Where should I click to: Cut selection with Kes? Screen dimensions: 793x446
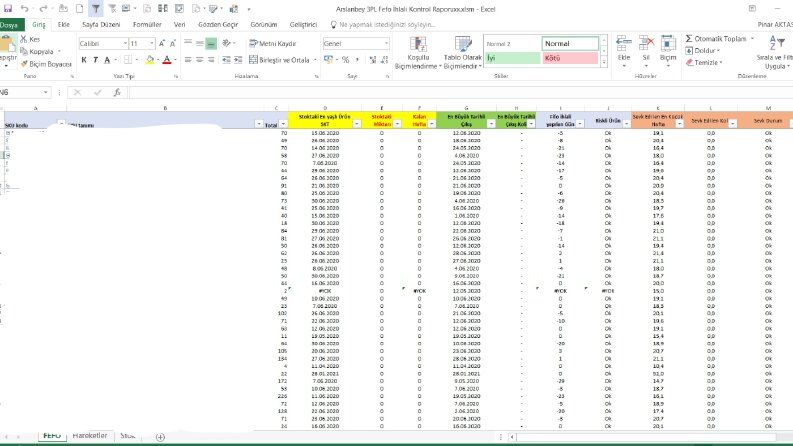tap(30, 39)
